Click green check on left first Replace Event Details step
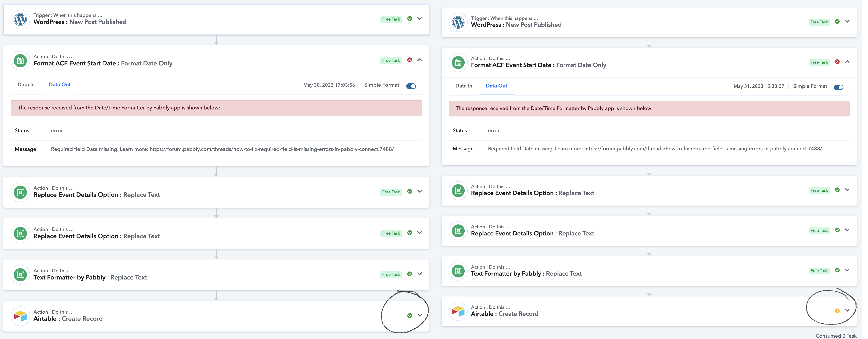 tap(409, 192)
